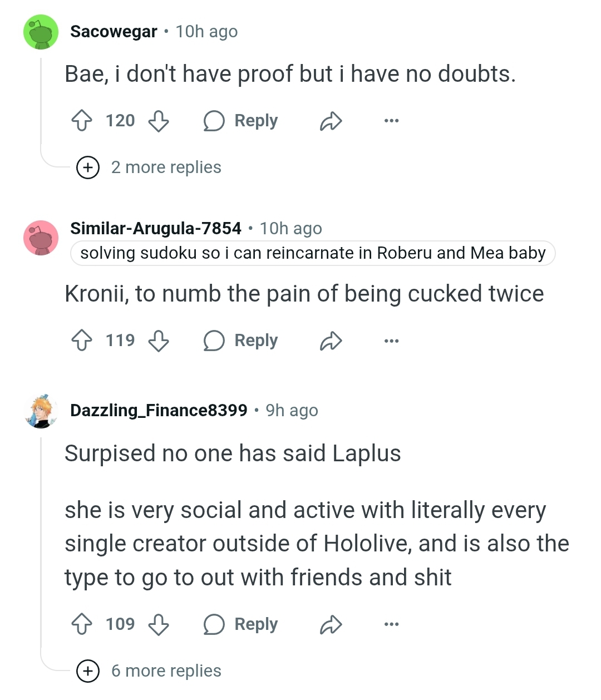601x700 pixels.
Task: Downvote the Kronii comment
Action: coord(159,341)
